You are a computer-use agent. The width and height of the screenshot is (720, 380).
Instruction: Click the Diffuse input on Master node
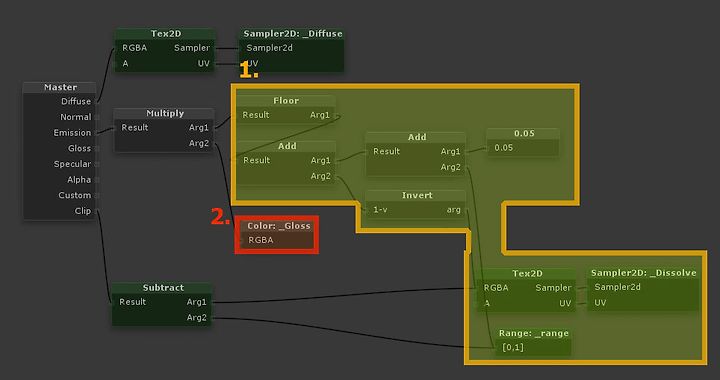76,101
